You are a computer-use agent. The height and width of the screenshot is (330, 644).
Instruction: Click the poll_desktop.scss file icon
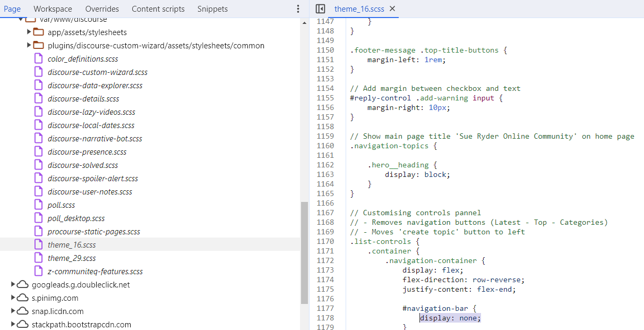point(38,218)
